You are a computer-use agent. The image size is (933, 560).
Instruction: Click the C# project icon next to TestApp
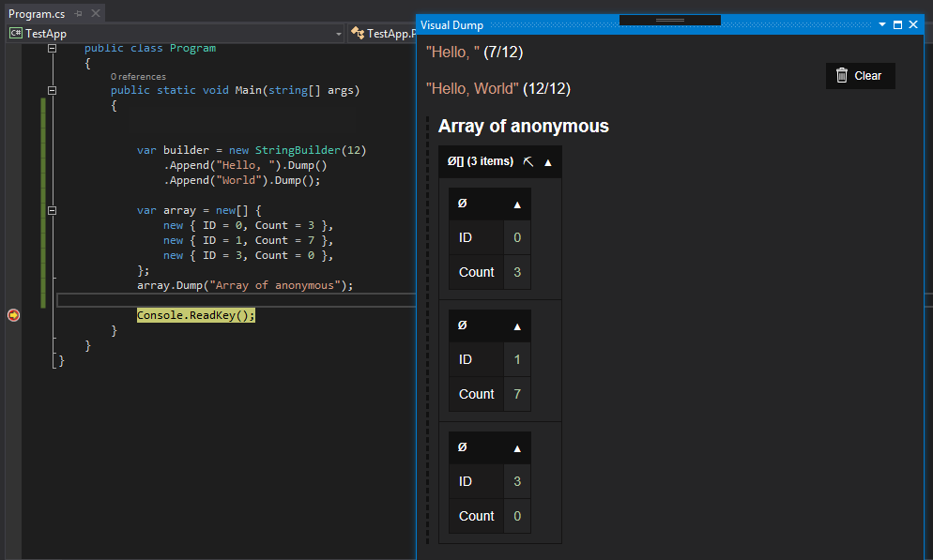tap(15, 33)
